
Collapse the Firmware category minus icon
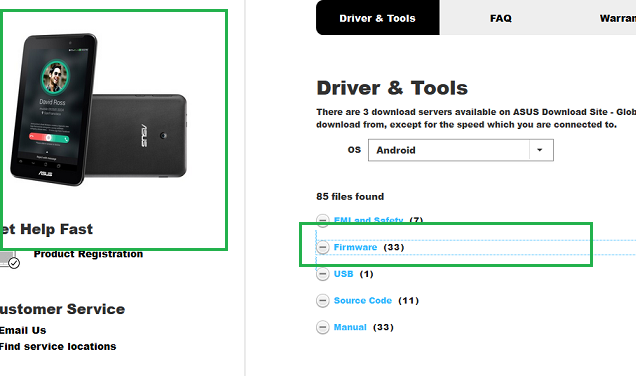click(x=322, y=247)
